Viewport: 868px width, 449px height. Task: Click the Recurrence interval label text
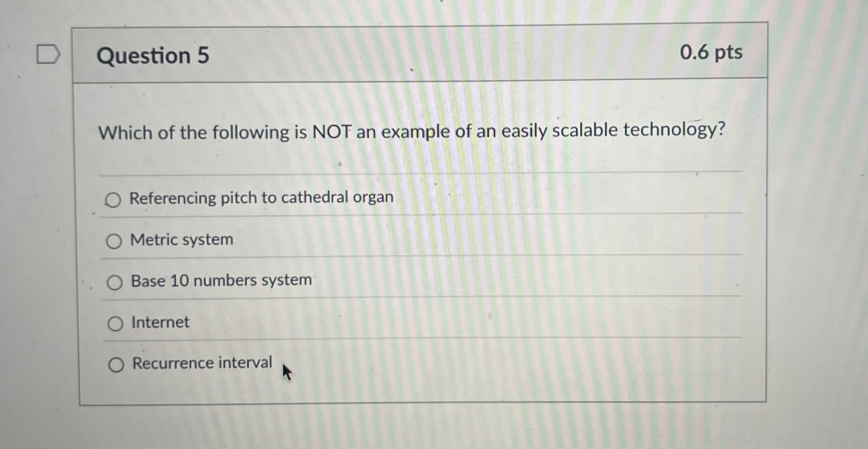(202, 364)
